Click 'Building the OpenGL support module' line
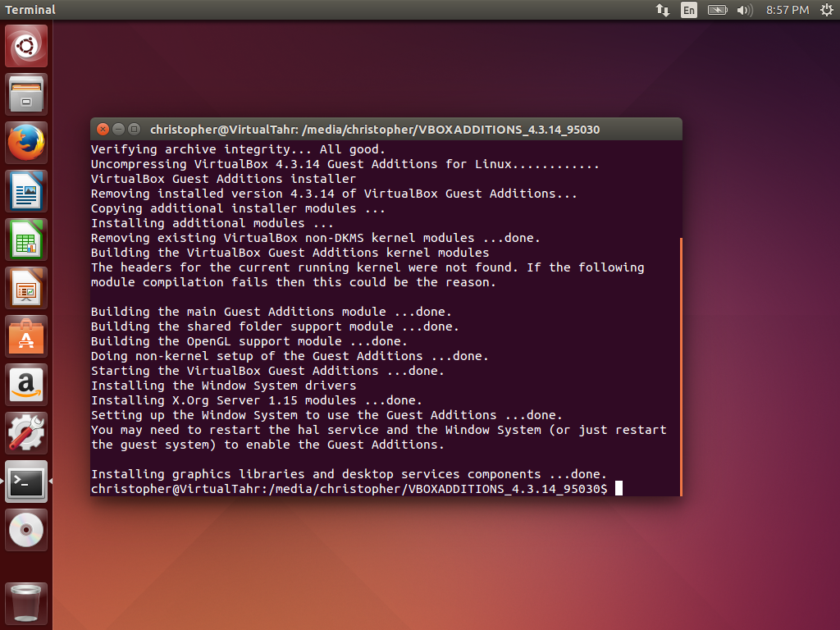The image size is (840, 630). coord(249,341)
